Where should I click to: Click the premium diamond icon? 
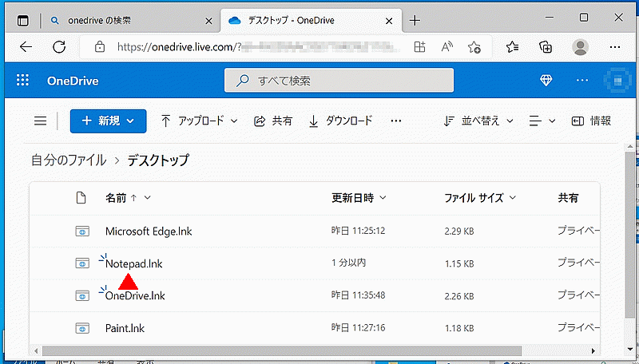pyautogui.click(x=546, y=80)
